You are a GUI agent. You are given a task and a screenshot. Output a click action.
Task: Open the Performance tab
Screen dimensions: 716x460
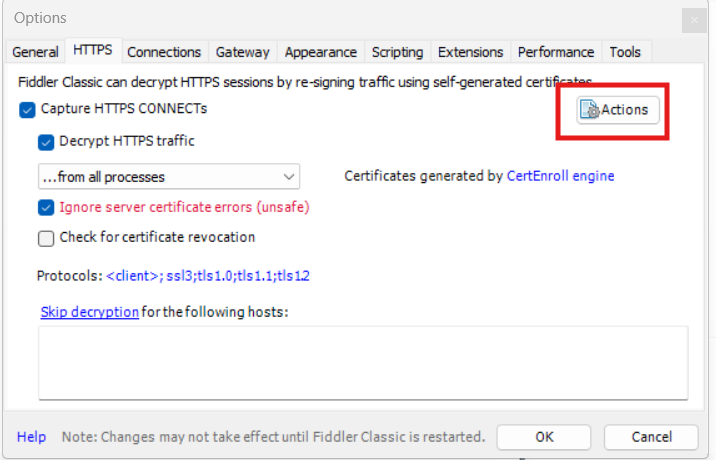coord(556,52)
